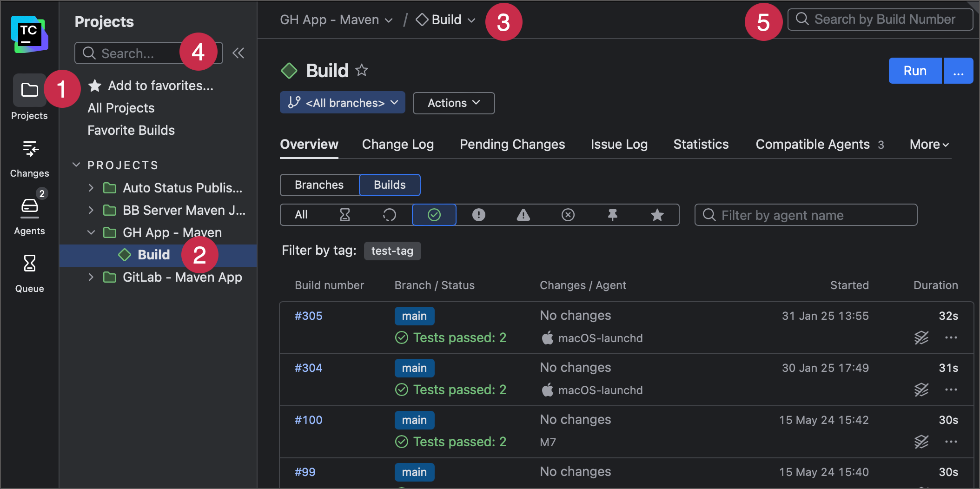980x489 pixels.
Task: Open the Statistics tab
Action: click(x=701, y=145)
